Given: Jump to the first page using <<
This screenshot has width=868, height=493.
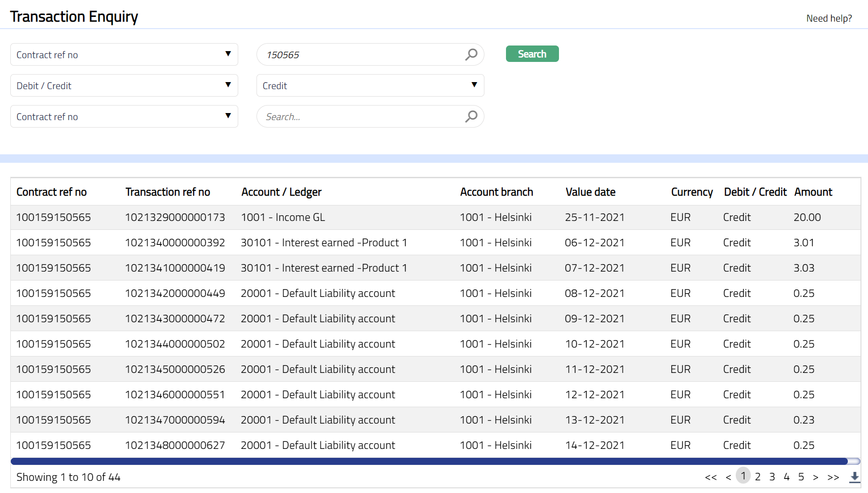Looking at the screenshot, I should tap(710, 477).
